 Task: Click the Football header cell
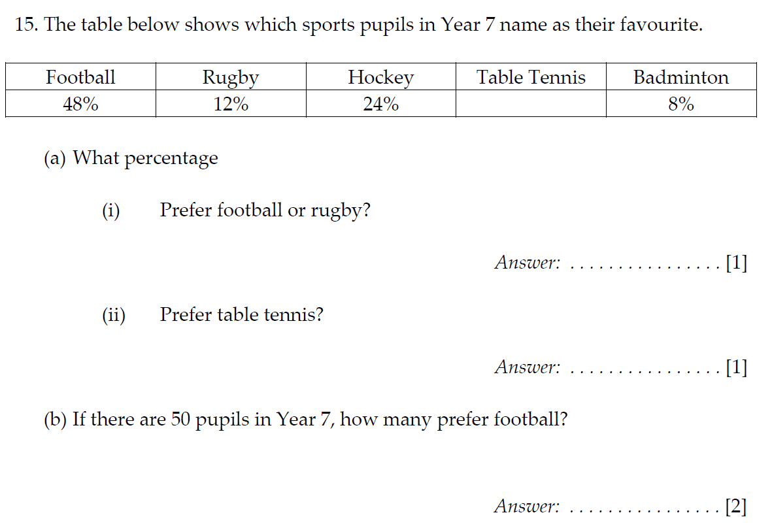click(81, 76)
